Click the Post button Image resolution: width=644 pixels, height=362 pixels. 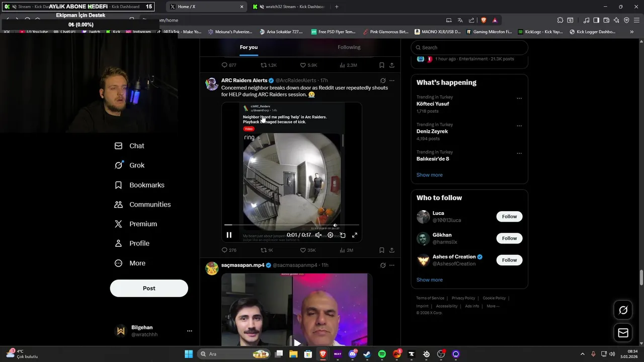(x=149, y=288)
